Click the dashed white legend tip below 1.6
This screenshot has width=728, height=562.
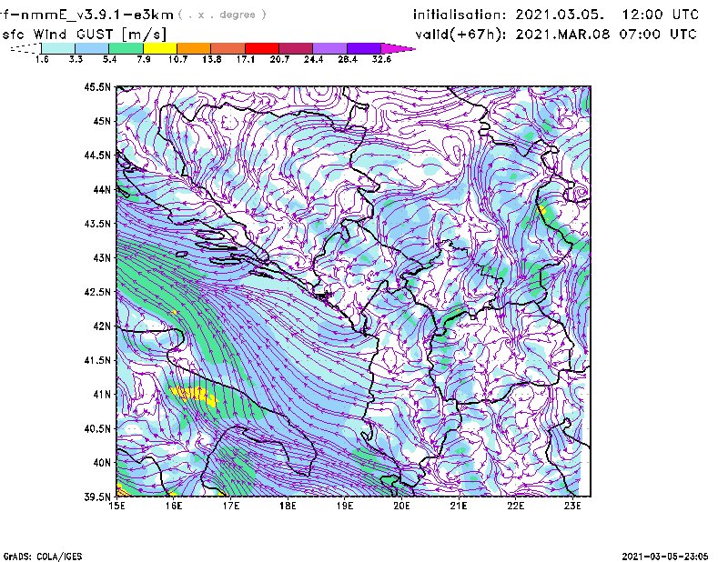click(x=26, y=48)
